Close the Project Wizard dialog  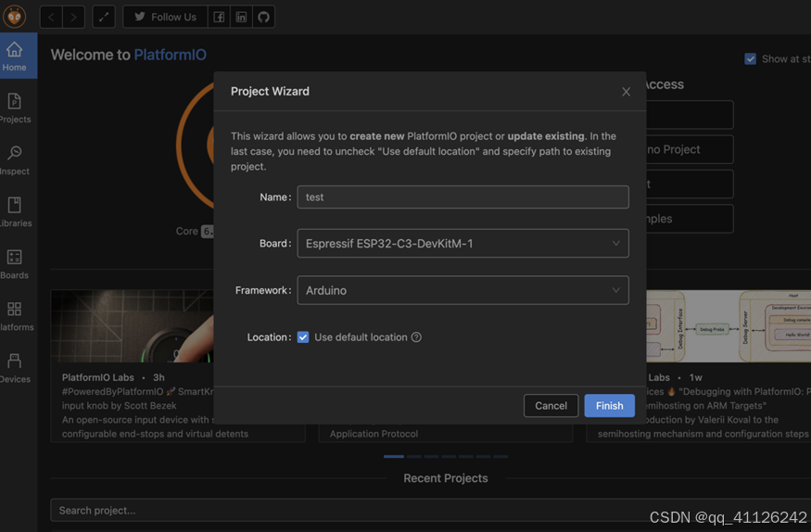pyautogui.click(x=626, y=92)
